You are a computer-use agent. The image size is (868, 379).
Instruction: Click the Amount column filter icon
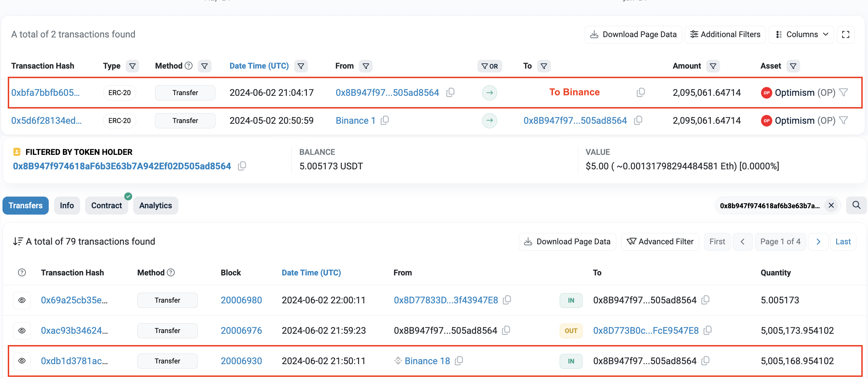713,66
